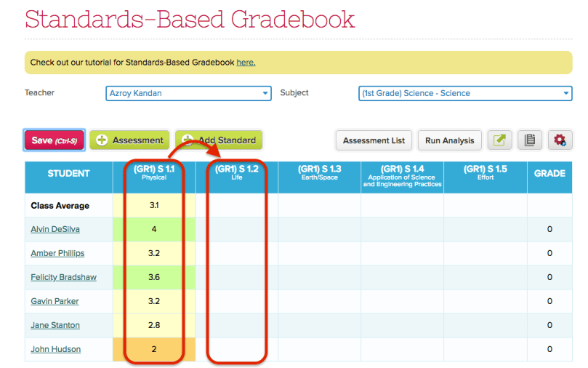Click the (GR1) S 1.4 Application of Science header
588x368 pixels.
[x=403, y=177]
